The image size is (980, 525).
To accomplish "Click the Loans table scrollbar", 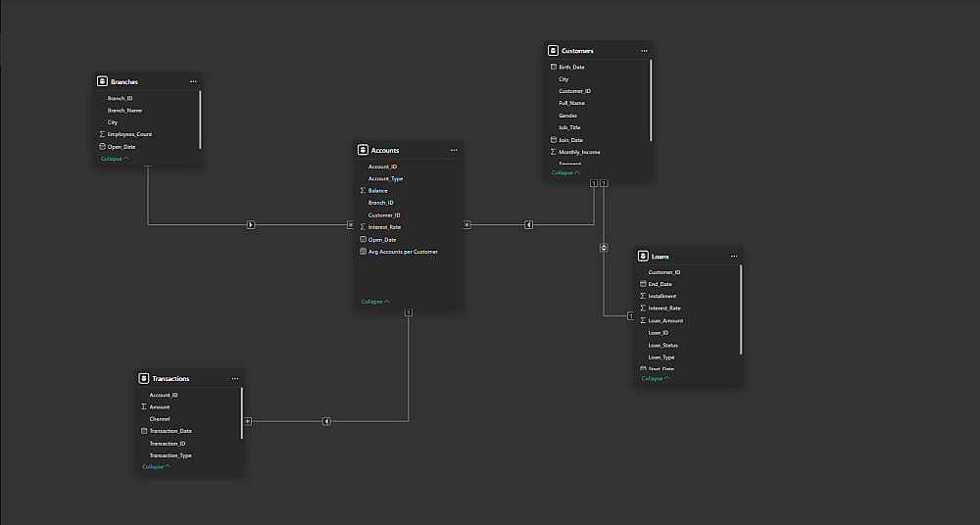I will [x=741, y=310].
